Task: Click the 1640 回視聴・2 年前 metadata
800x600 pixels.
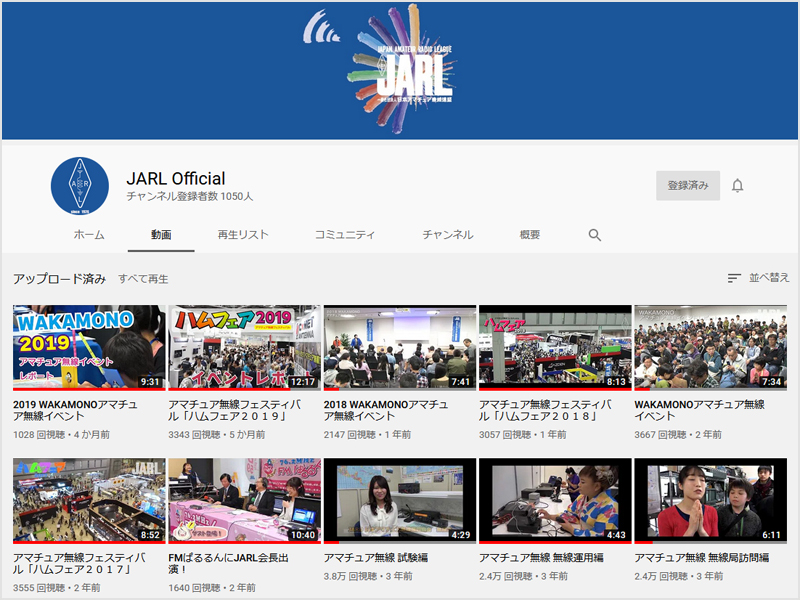Action: [x=212, y=588]
